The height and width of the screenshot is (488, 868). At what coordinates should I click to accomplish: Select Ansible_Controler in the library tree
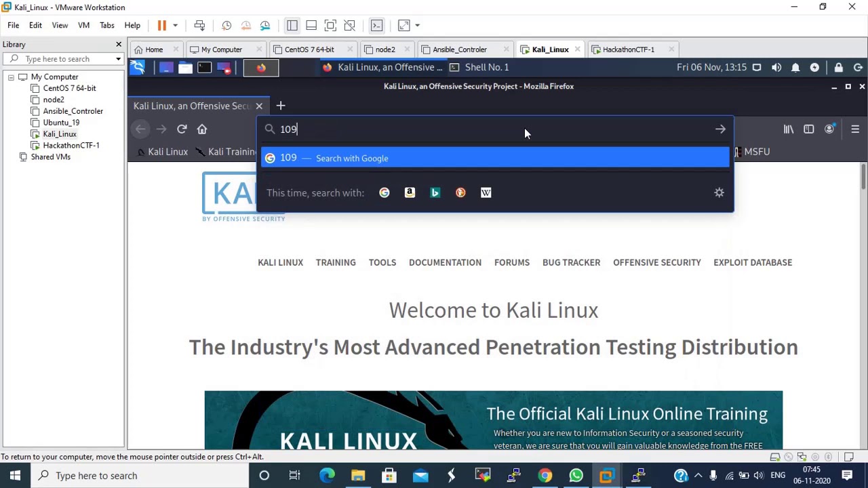coord(73,111)
